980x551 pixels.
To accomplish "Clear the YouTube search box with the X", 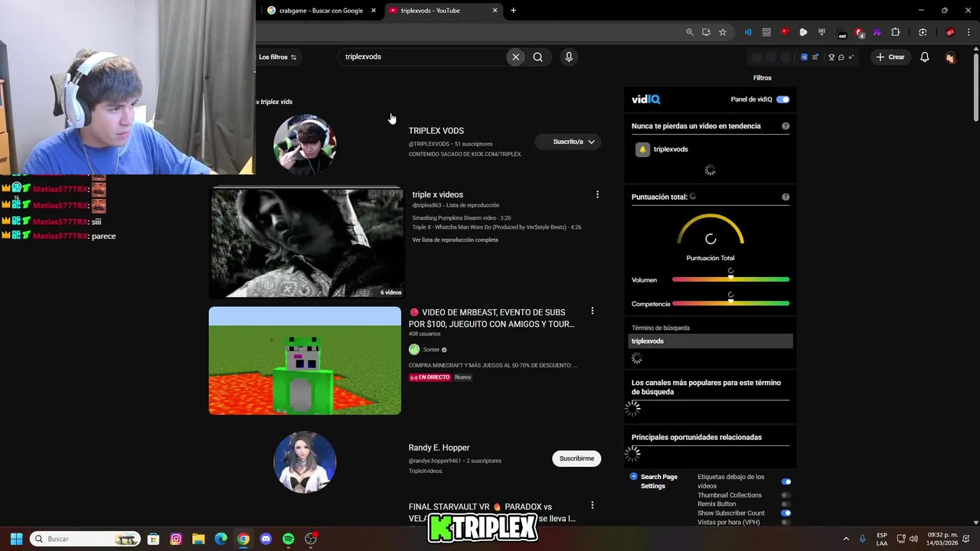I will 516,57.
